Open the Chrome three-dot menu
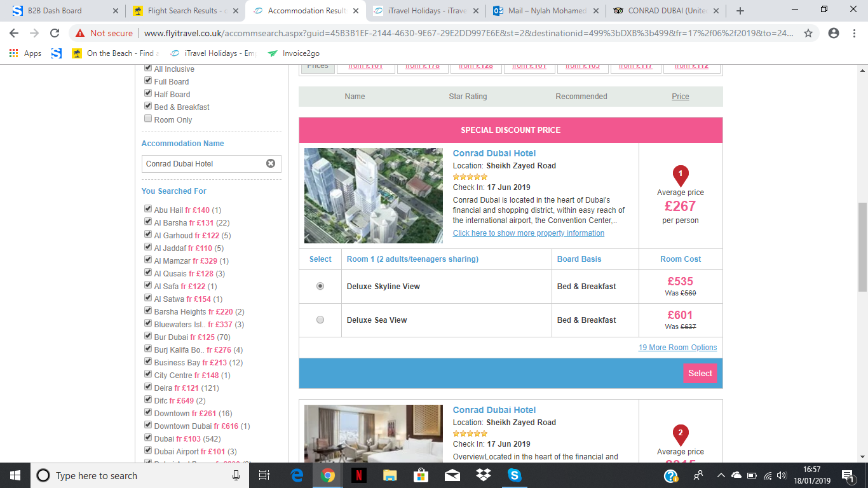Image resolution: width=868 pixels, height=488 pixels. coord(854,33)
